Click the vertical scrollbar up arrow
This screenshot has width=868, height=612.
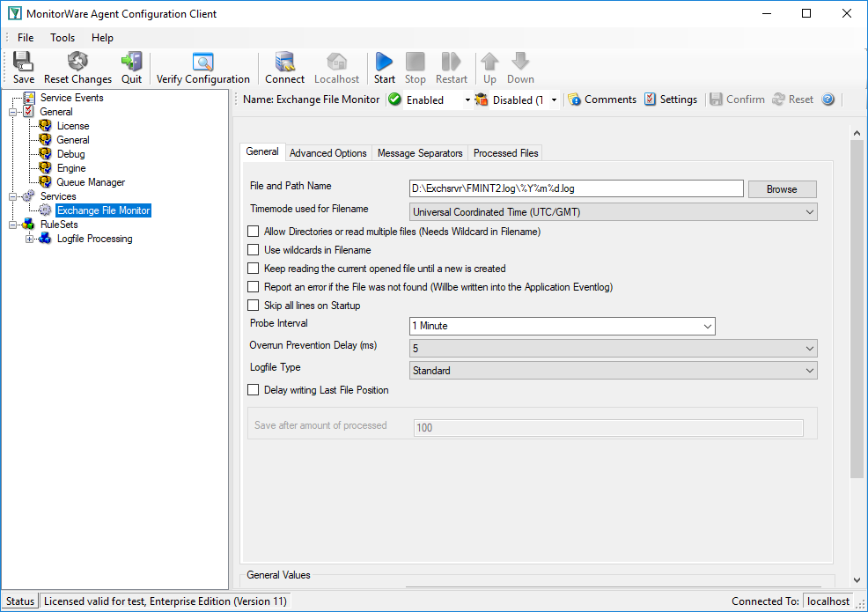coord(857,133)
